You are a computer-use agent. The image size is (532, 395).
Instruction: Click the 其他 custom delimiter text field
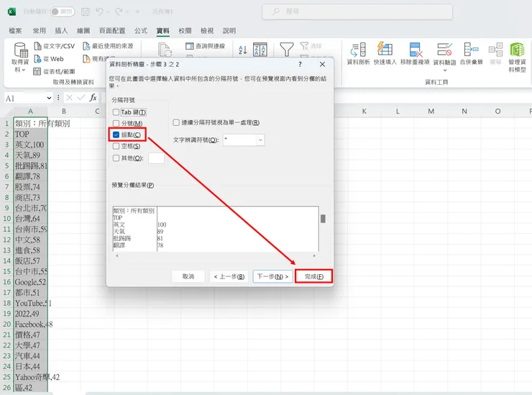(157, 158)
